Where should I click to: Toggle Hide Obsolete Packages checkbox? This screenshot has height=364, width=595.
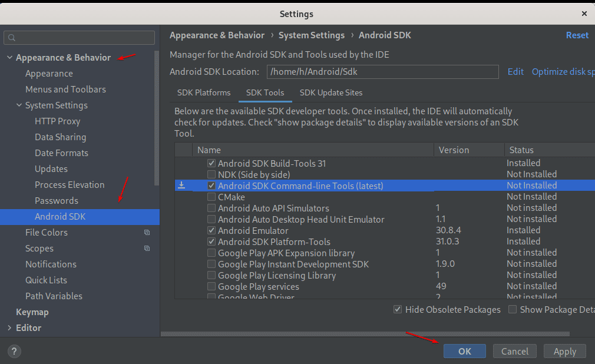pyautogui.click(x=397, y=309)
